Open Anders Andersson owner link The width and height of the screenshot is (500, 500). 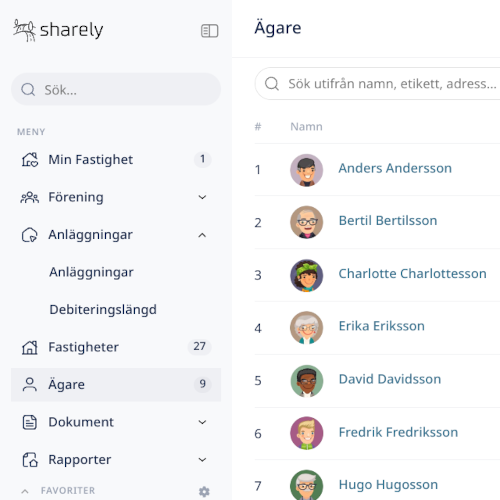point(395,168)
